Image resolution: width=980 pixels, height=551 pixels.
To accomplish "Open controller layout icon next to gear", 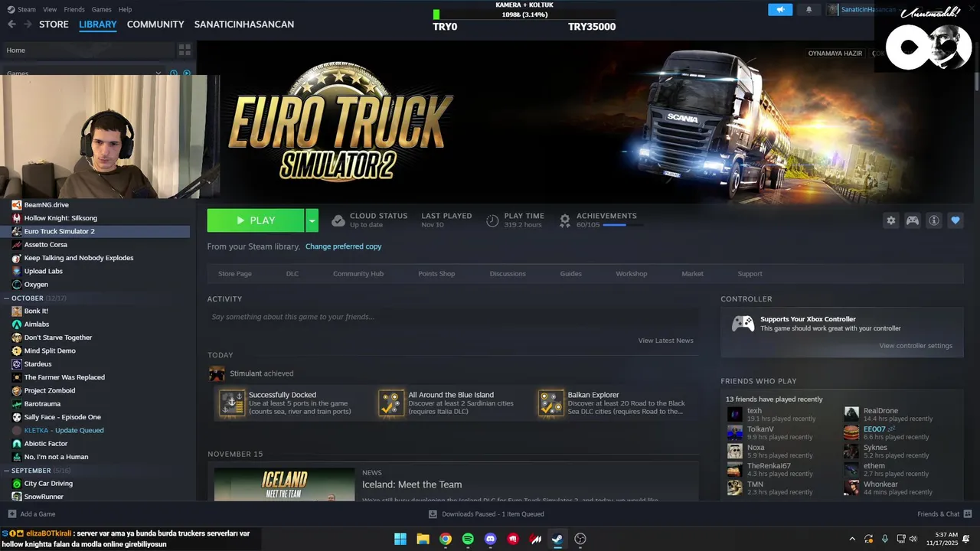I will 913,220.
